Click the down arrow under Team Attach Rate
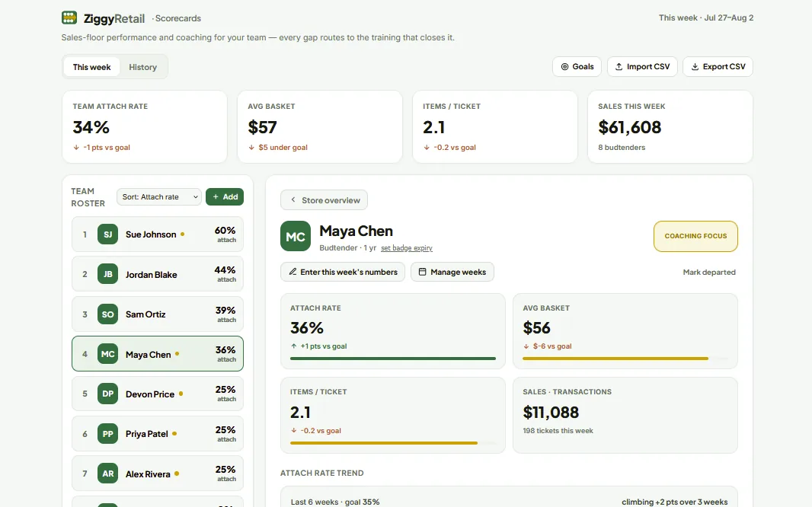Screen dimensions: 812x507 [x=76, y=148]
